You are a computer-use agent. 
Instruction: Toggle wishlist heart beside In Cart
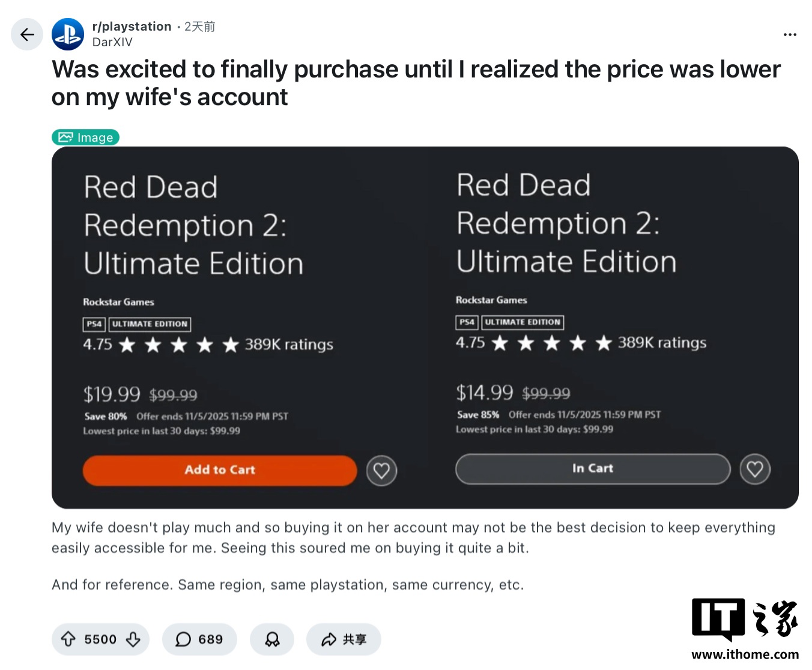[755, 469]
